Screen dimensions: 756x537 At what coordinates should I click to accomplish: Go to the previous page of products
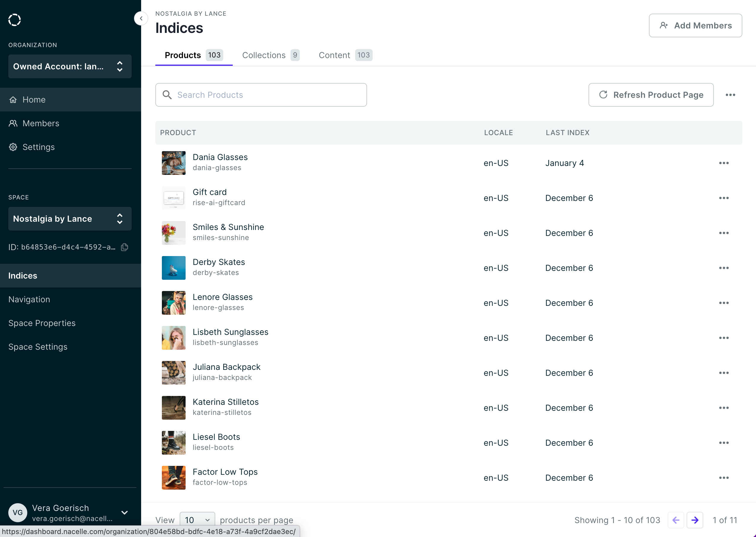tap(676, 520)
